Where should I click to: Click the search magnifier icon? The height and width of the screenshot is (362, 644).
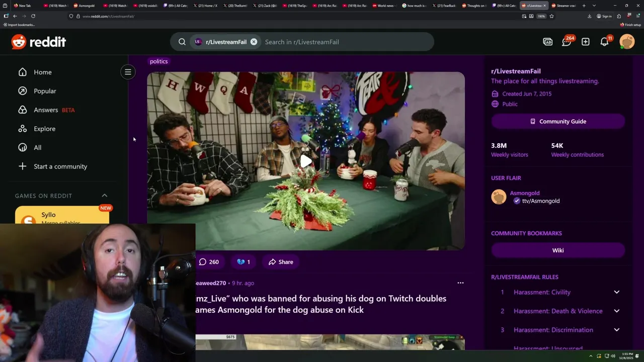tap(182, 42)
